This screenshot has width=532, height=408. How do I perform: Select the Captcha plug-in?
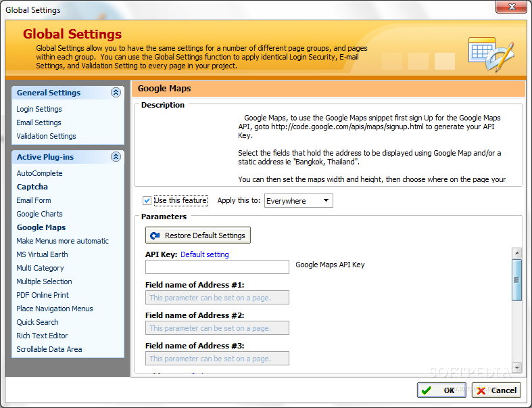(x=32, y=187)
